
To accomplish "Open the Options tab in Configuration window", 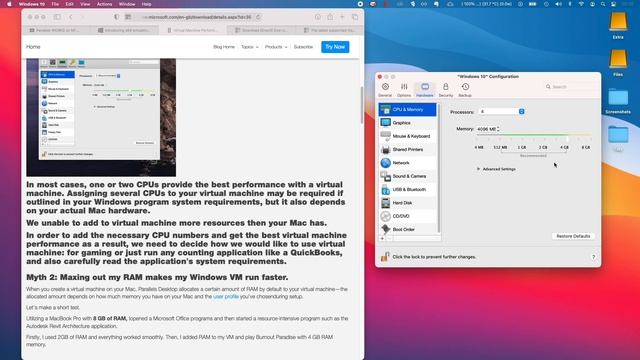I will click(404, 90).
